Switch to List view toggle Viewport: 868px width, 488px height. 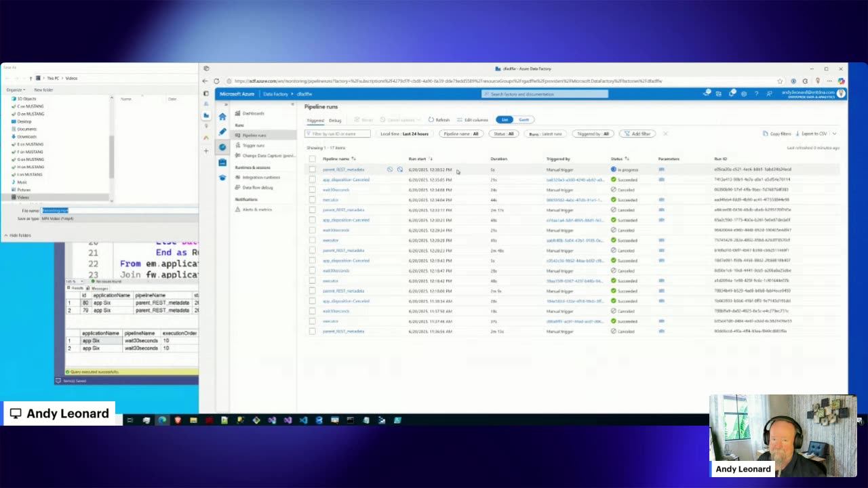pos(505,120)
